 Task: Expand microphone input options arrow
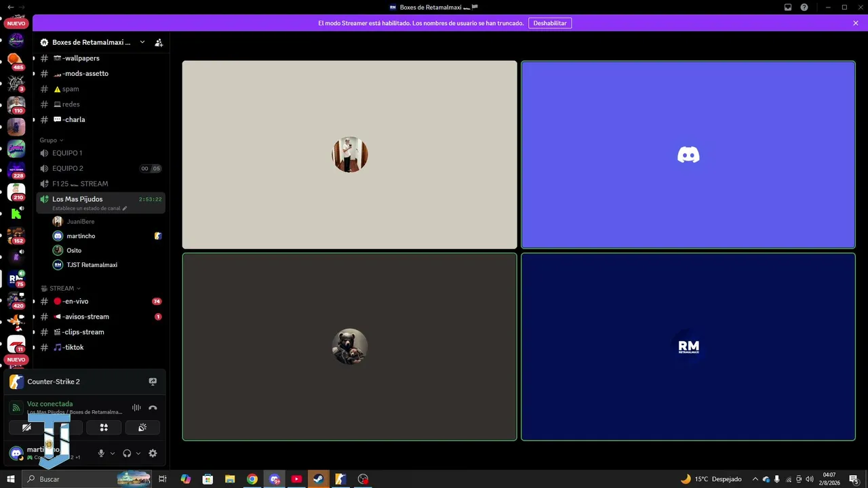click(x=113, y=453)
